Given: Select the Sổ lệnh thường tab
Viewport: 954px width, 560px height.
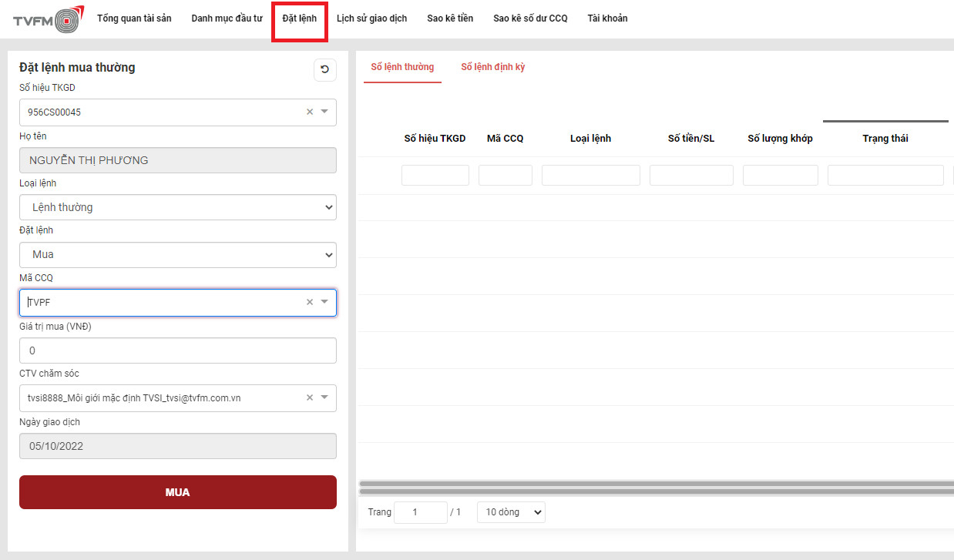Looking at the screenshot, I should click(x=402, y=67).
